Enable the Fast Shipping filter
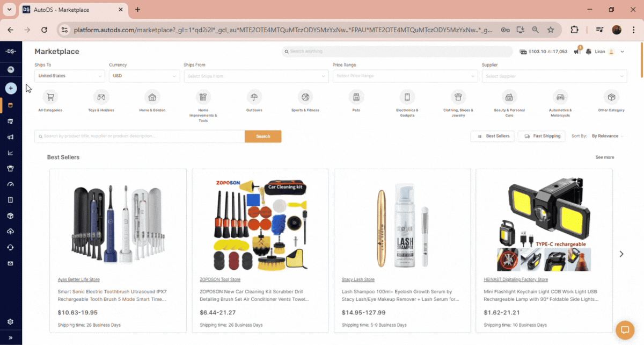This screenshot has width=644, height=345. pos(541,136)
